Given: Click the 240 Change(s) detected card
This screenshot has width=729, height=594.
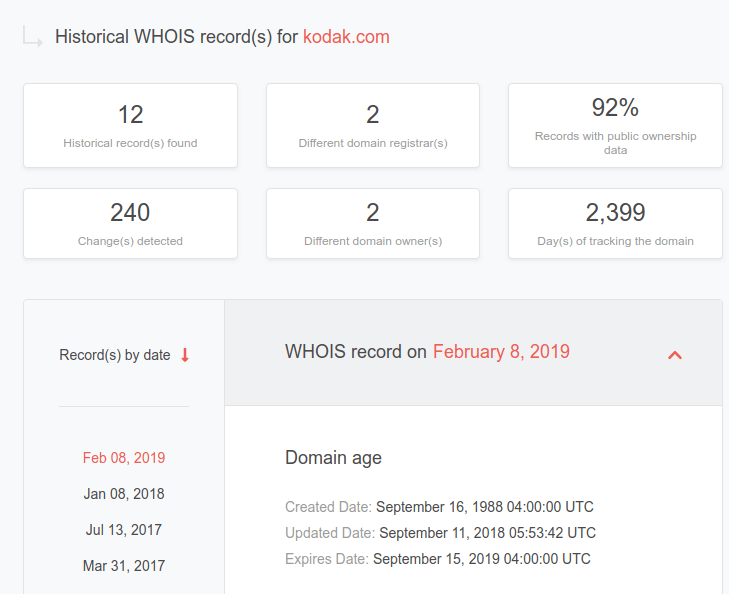Looking at the screenshot, I should pyautogui.click(x=130, y=224).
